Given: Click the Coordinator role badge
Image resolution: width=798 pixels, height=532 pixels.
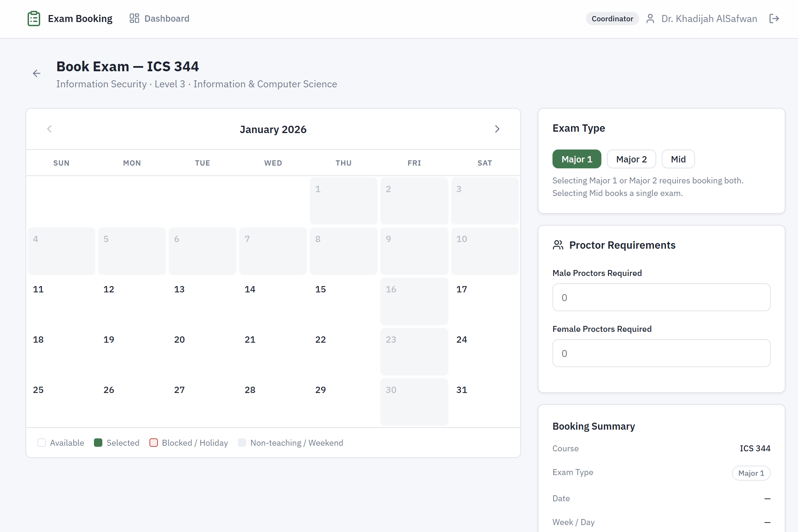Looking at the screenshot, I should click(x=612, y=19).
